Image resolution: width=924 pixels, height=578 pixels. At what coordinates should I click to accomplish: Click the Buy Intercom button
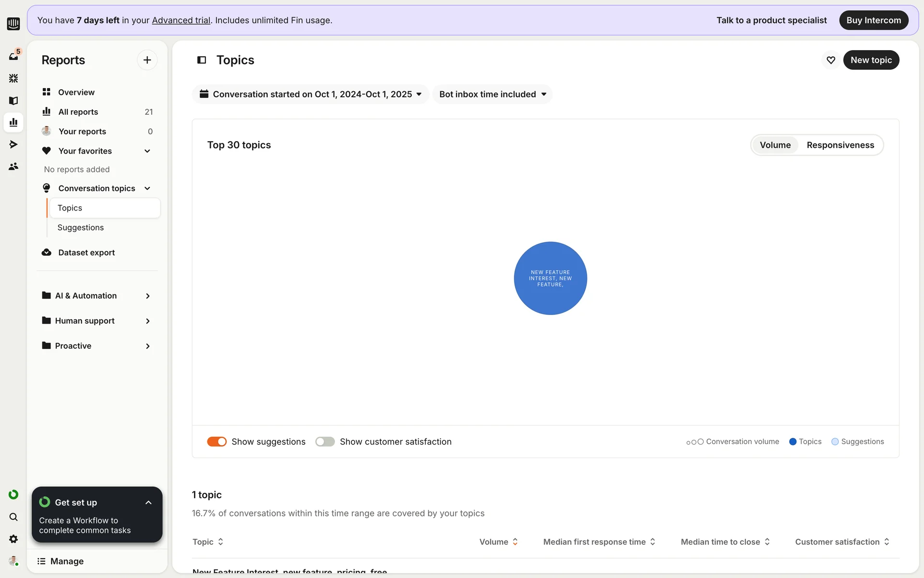[x=873, y=20]
